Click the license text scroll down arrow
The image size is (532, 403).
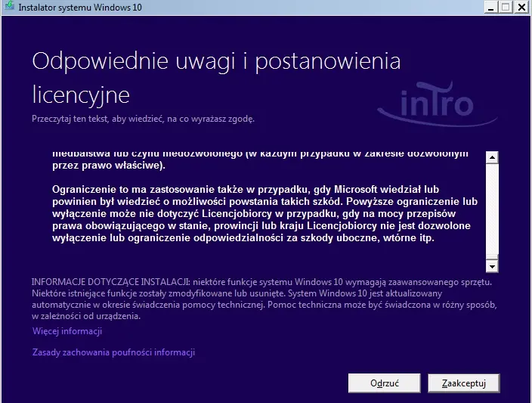pyautogui.click(x=492, y=266)
